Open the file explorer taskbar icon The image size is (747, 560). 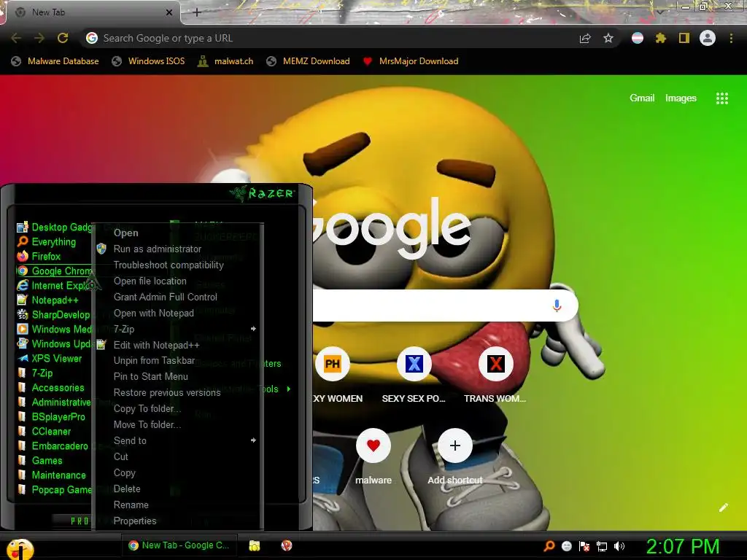click(x=255, y=545)
